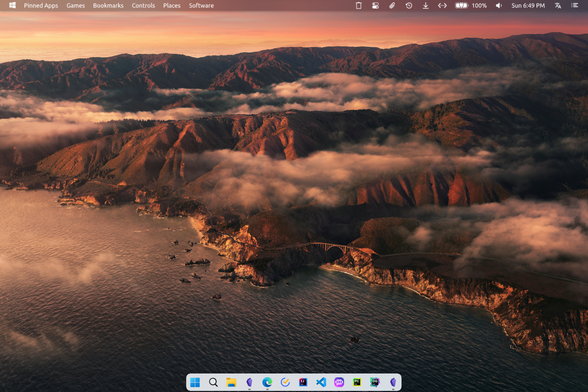Expand the Places menu
This screenshot has height=392, width=588.
coord(171,5)
